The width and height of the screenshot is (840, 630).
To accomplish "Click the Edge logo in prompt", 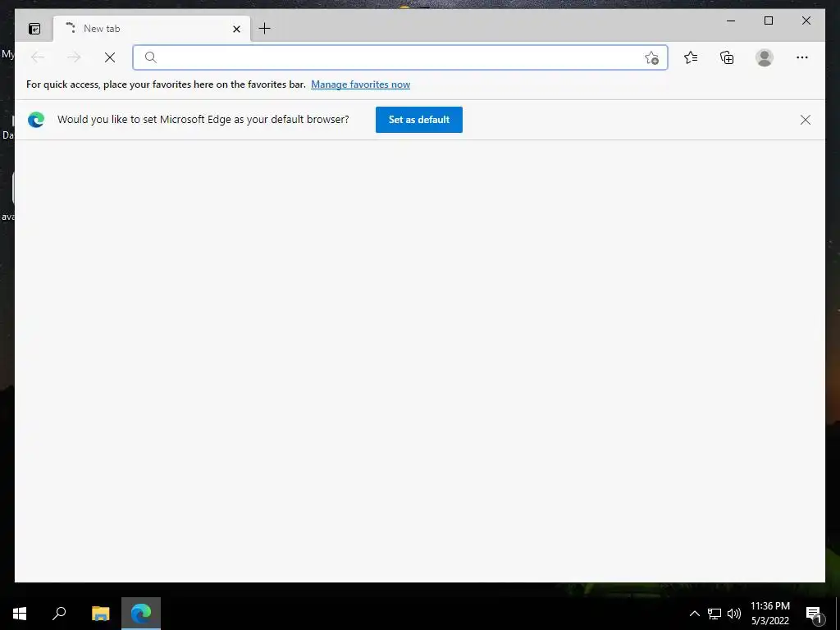I will (36, 120).
